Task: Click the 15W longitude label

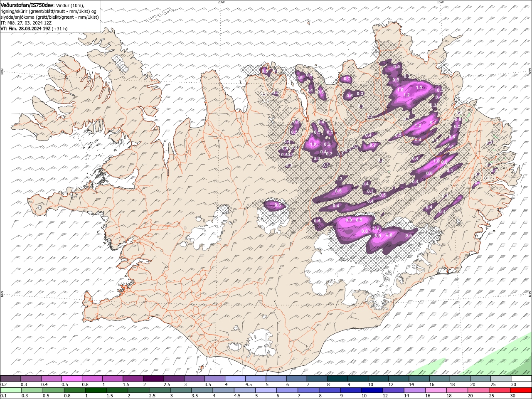Action: 440,2
